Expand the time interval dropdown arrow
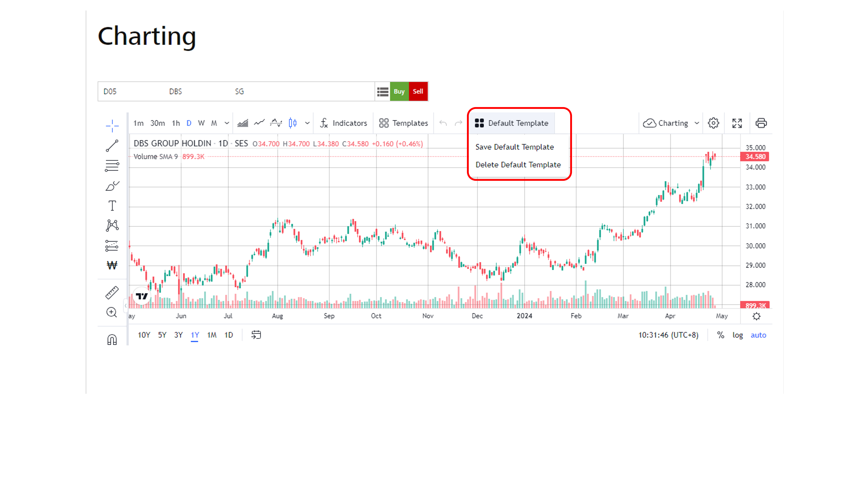This screenshot has height=500, width=868. pos(227,123)
